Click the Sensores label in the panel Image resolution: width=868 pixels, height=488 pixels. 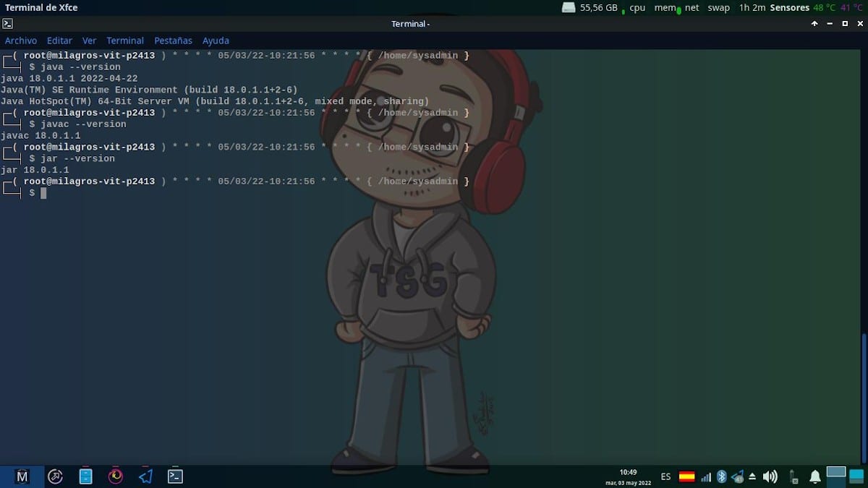(x=789, y=8)
